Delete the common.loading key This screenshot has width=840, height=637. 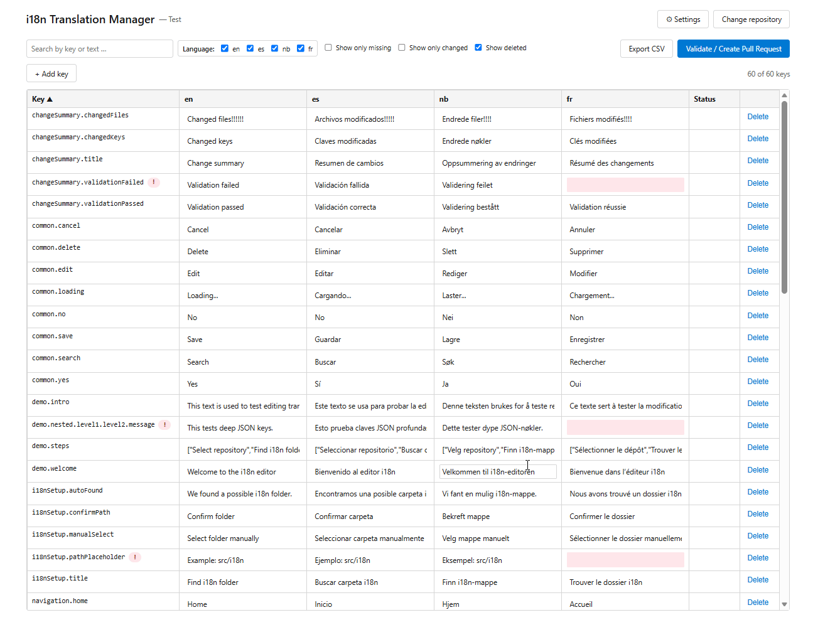[x=758, y=293]
